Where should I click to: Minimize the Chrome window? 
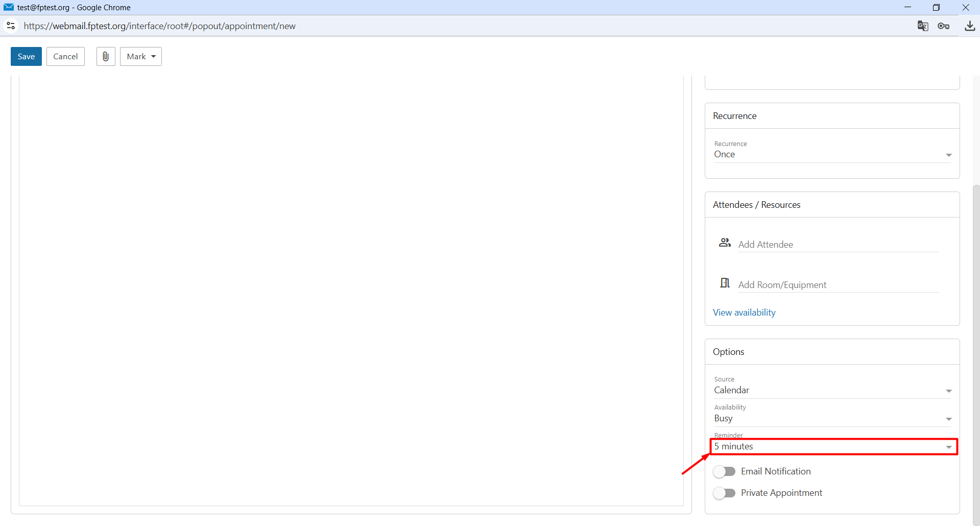(907, 7)
